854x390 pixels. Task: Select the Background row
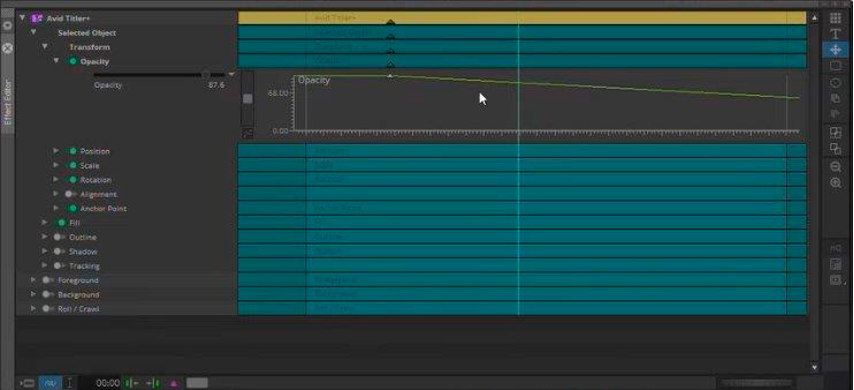click(78, 295)
